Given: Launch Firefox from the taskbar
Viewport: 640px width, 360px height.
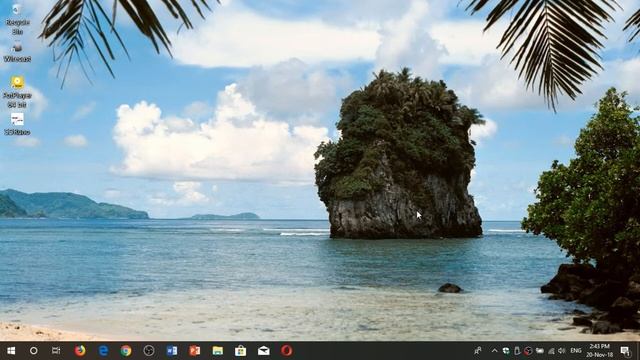Looking at the screenshot, I should 80,351.
